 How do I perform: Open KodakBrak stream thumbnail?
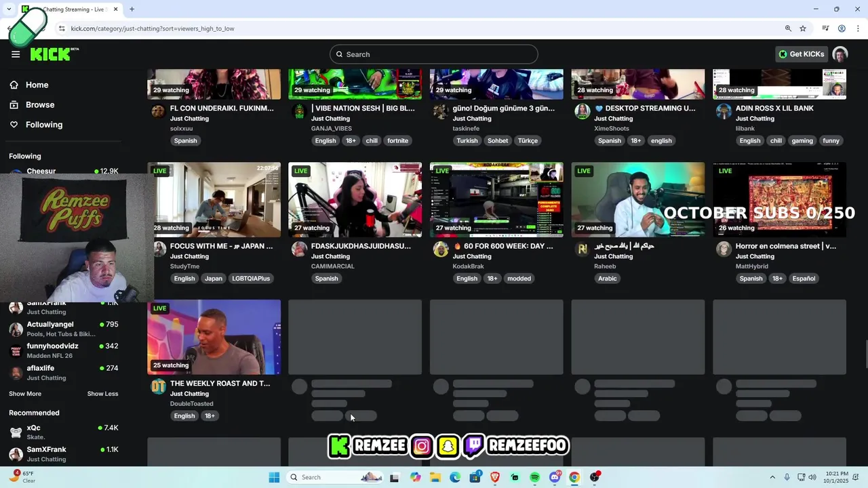pos(496,199)
